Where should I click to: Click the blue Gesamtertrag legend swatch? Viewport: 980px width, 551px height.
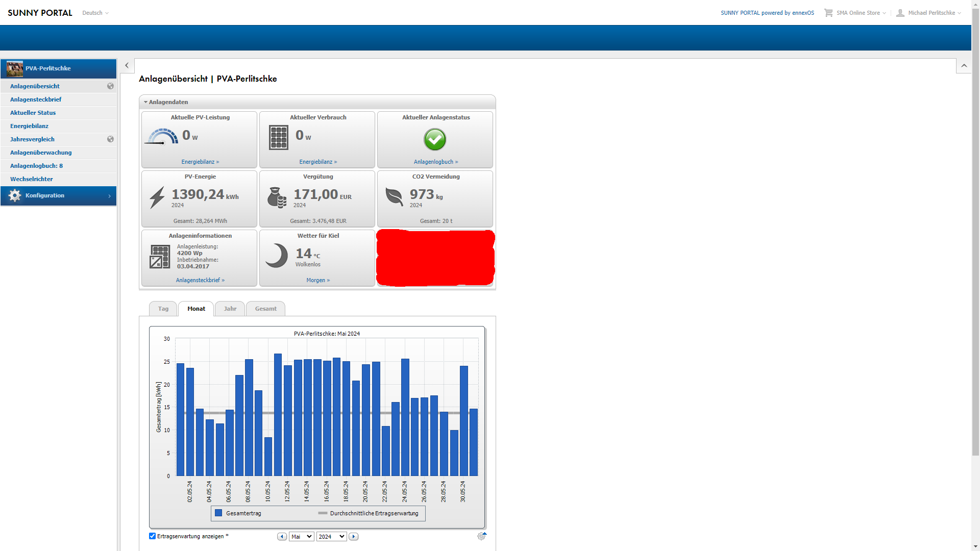[x=218, y=513]
